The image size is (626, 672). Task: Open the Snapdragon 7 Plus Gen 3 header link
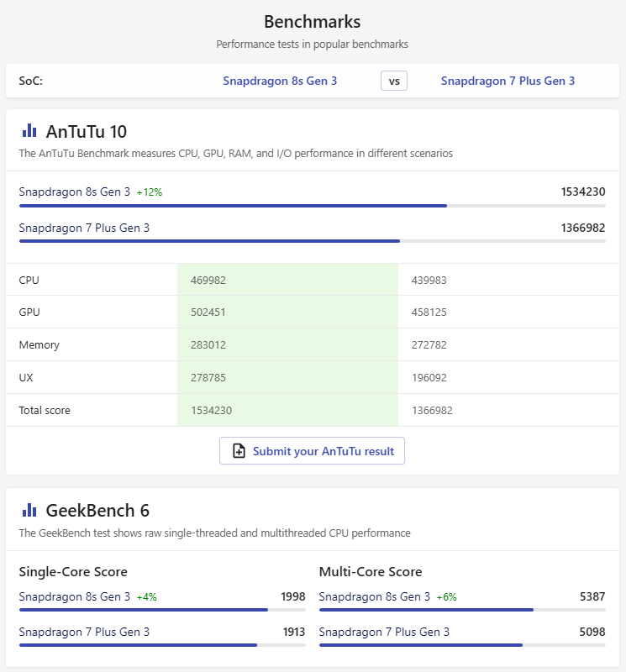(x=508, y=81)
